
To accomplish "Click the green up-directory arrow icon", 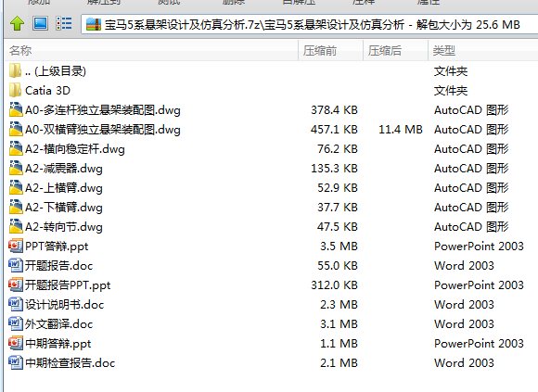I will click(17, 24).
